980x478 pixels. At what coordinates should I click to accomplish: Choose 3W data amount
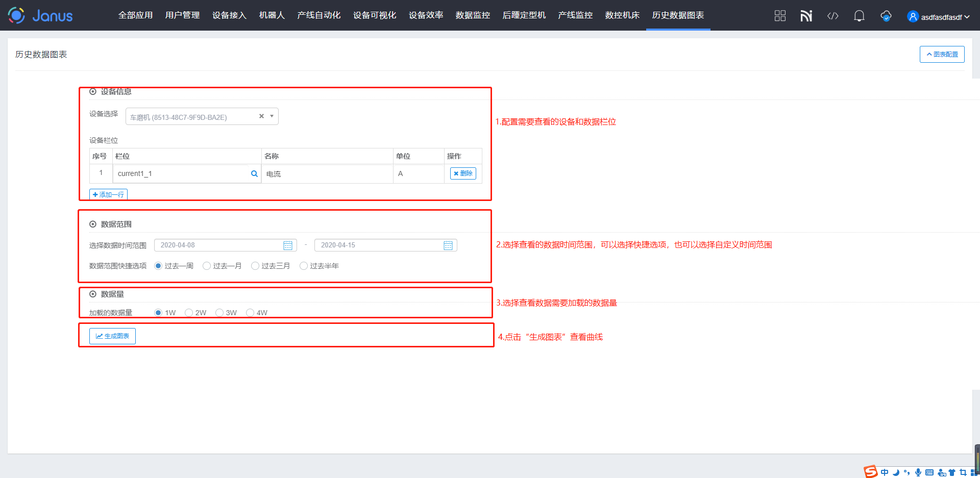click(x=219, y=313)
